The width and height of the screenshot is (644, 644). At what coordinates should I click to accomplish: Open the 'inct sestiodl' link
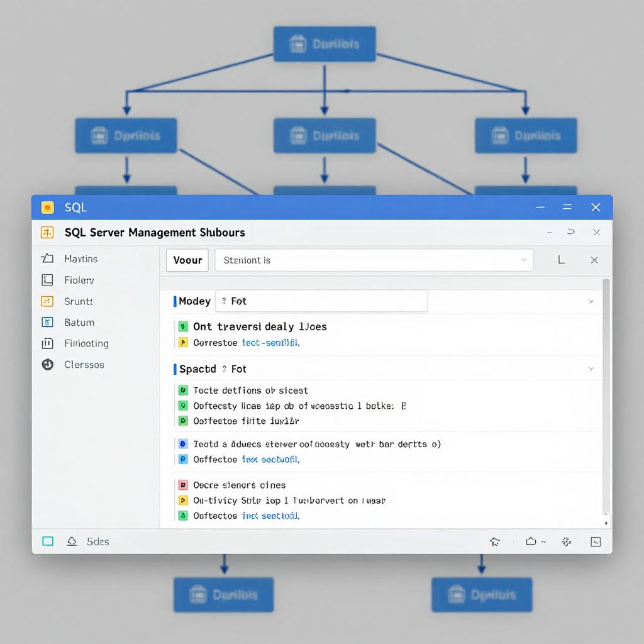pyautogui.click(x=270, y=516)
